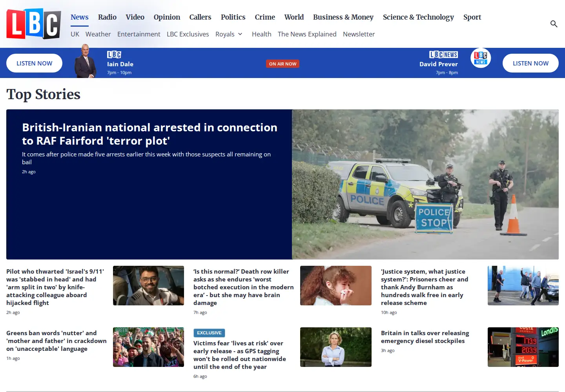Click the LBC News wordmark above David Prever
Image resolution: width=565 pixels, height=392 pixels.
pyautogui.click(x=443, y=54)
